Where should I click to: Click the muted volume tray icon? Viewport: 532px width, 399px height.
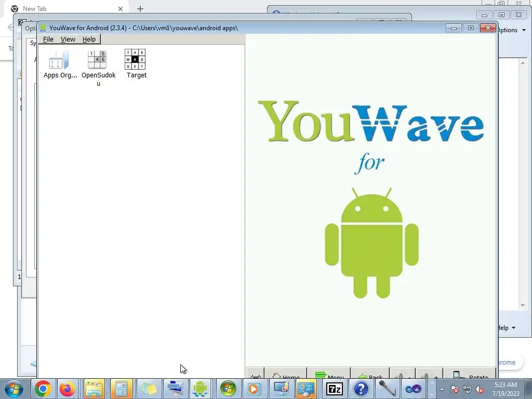480,390
